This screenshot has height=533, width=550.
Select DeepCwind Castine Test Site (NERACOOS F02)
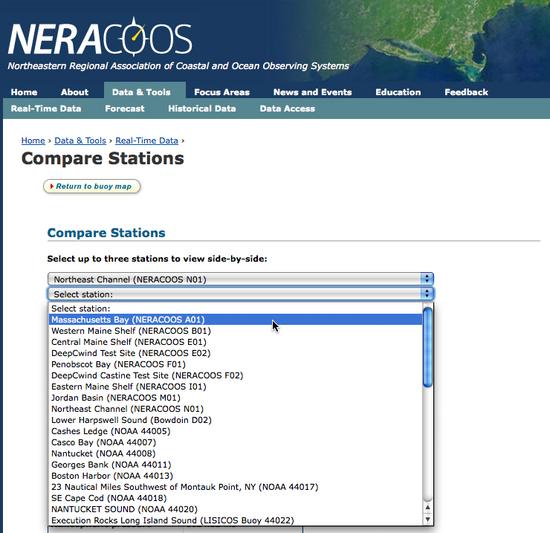tap(235, 376)
